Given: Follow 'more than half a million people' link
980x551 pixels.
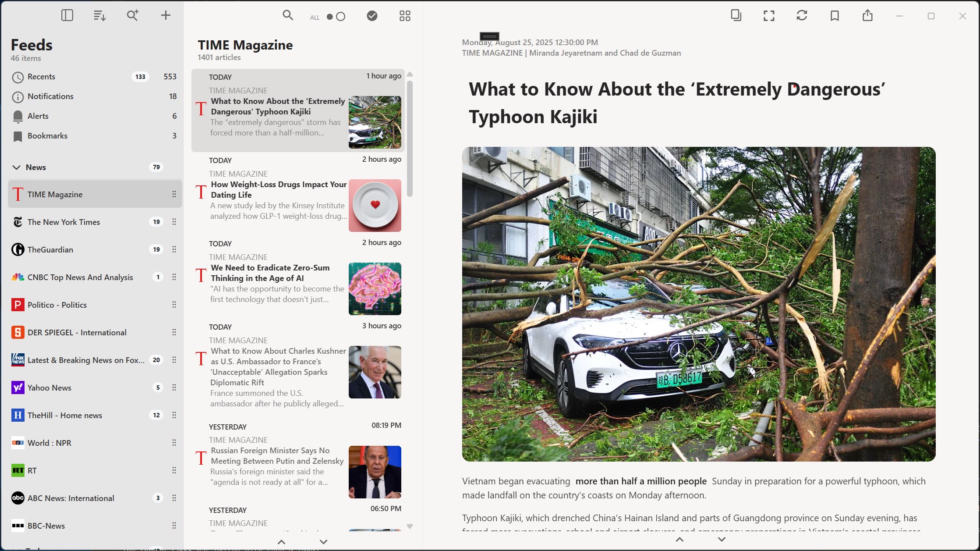Looking at the screenshot, I should click(641, 481).
